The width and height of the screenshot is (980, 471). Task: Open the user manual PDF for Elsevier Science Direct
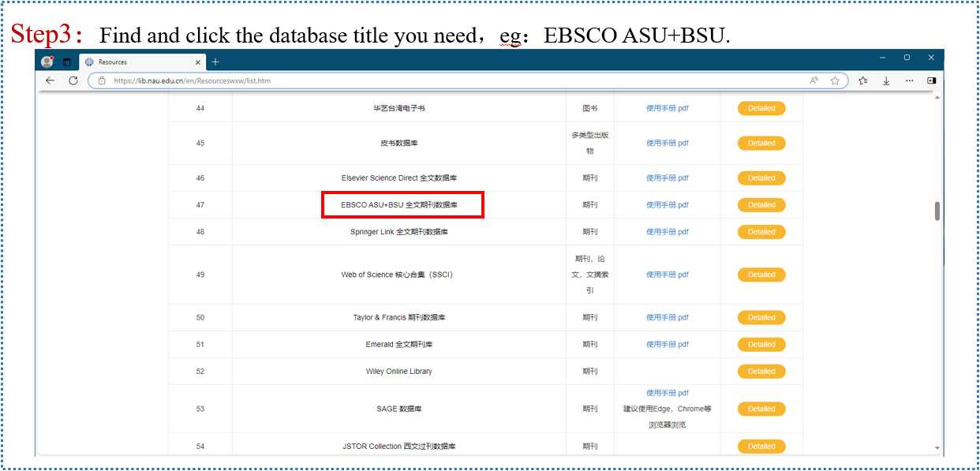[667, 178]
